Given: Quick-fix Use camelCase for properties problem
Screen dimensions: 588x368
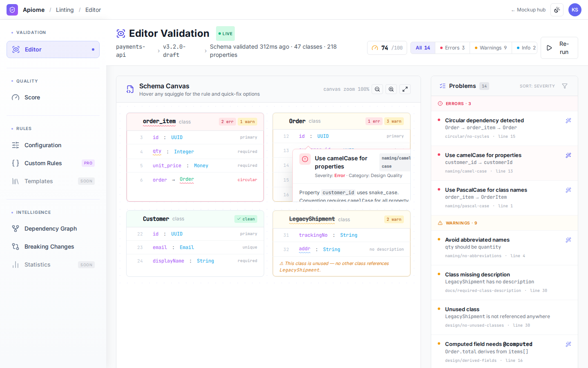Looking at the screenshot, I should click(x=568, y=155).
